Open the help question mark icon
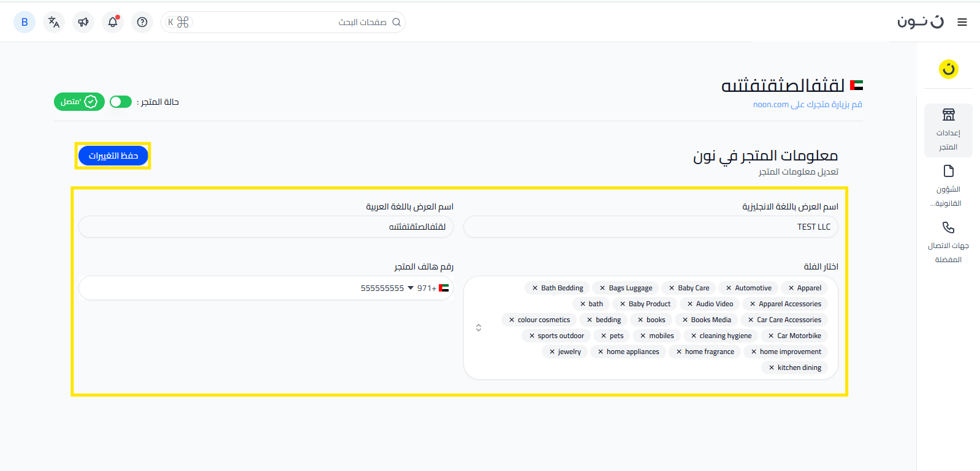The image size is (980, 471). [x=142, y=22]
